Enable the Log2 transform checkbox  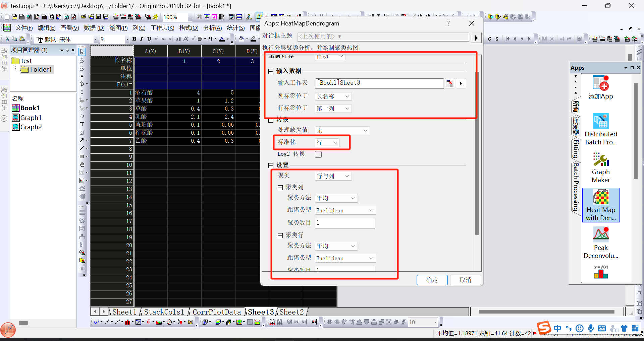click(318, 154)
